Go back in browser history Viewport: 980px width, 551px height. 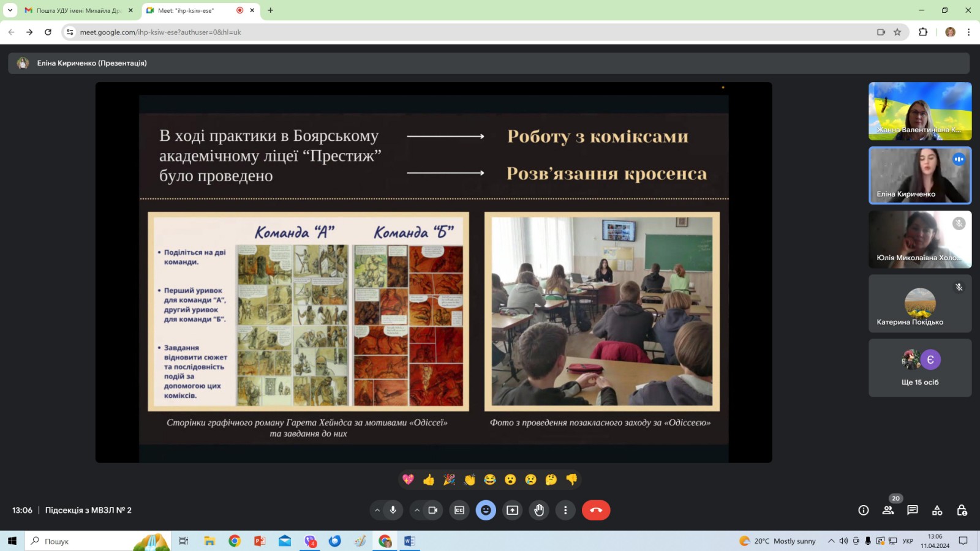click(x=11, y=32)
